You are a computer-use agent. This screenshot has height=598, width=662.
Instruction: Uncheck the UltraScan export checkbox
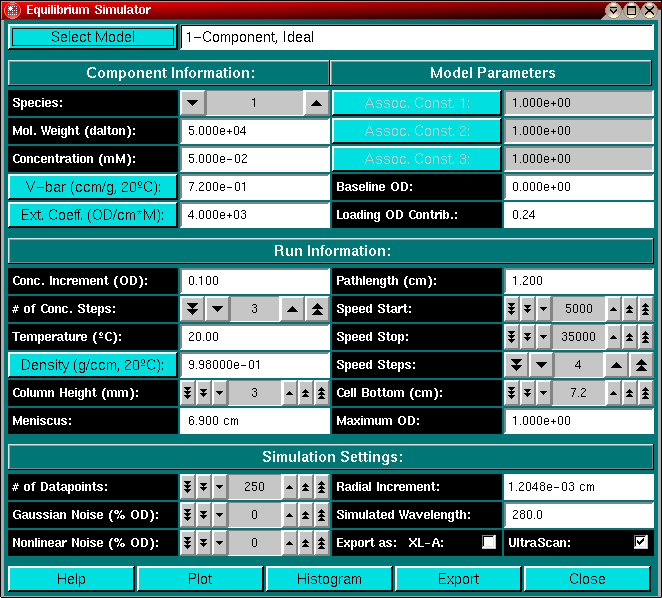(x=641, y=543)
